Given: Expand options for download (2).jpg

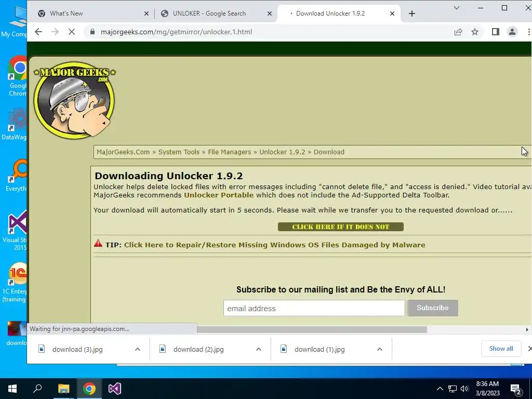Looking at the screenshot, I should [259, 349].
